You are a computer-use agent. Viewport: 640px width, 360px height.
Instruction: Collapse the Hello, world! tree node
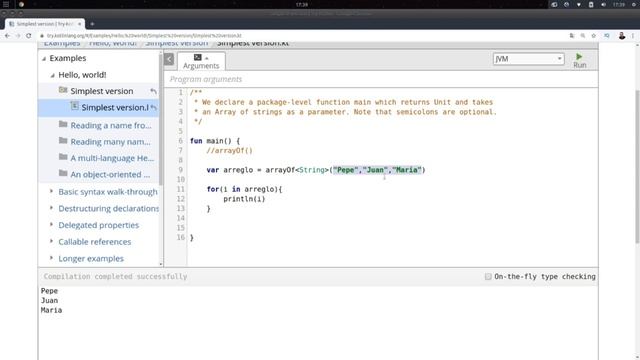click(x=53, y=76)
